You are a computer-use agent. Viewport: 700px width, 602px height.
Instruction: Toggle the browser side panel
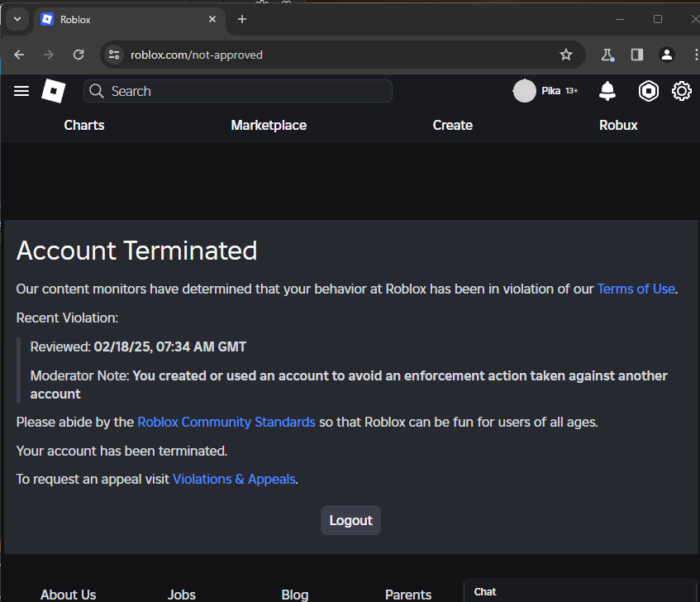(x=637, y=55)
